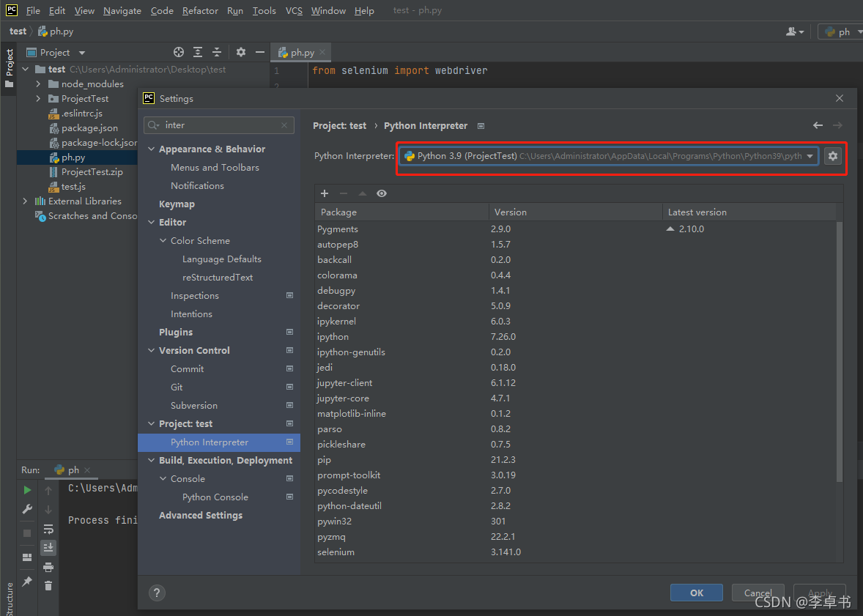Open the File menu
This screenshot has width=863, height=616.
[x=33, y=10]
